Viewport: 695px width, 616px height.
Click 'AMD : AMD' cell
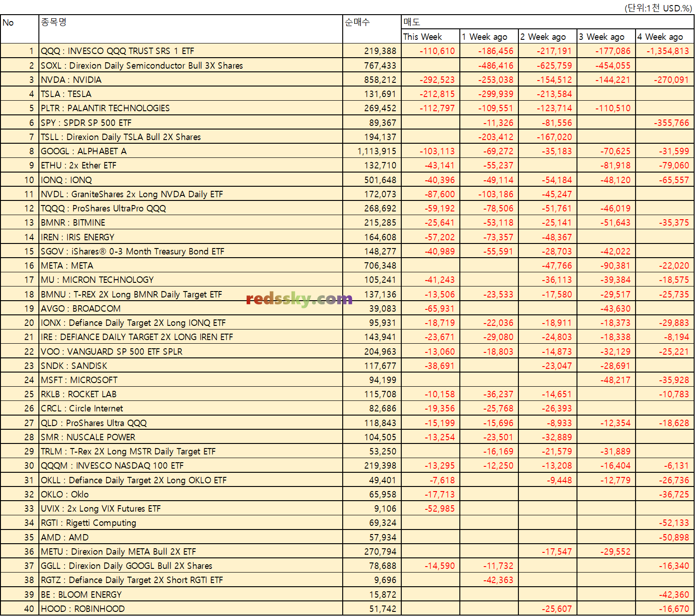coord(191,537)
